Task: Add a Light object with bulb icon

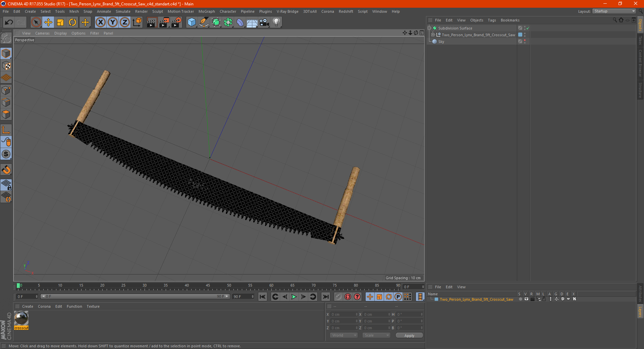Action: coord(276,22)
